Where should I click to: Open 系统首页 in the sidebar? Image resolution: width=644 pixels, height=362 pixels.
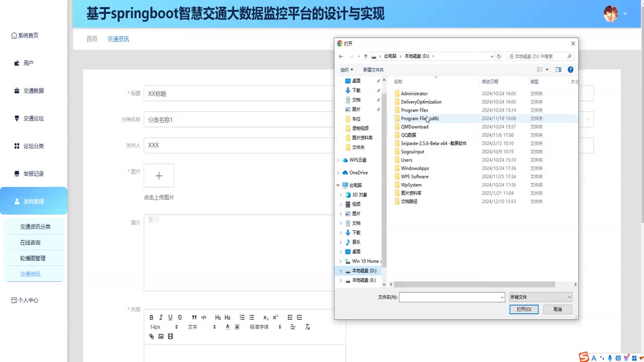click(25, 35)
